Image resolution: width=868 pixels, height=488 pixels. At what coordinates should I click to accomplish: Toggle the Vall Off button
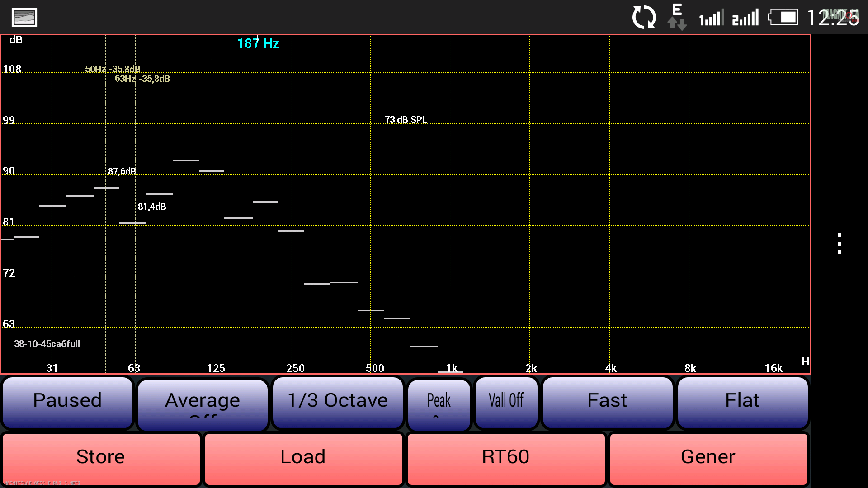pos(506,403)
